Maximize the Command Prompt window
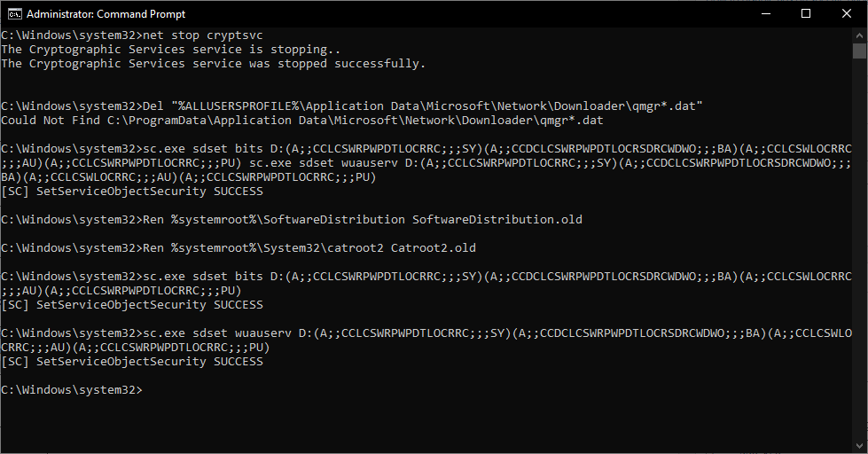The width and height of the screenshot is (868, 454). [805, 13]
